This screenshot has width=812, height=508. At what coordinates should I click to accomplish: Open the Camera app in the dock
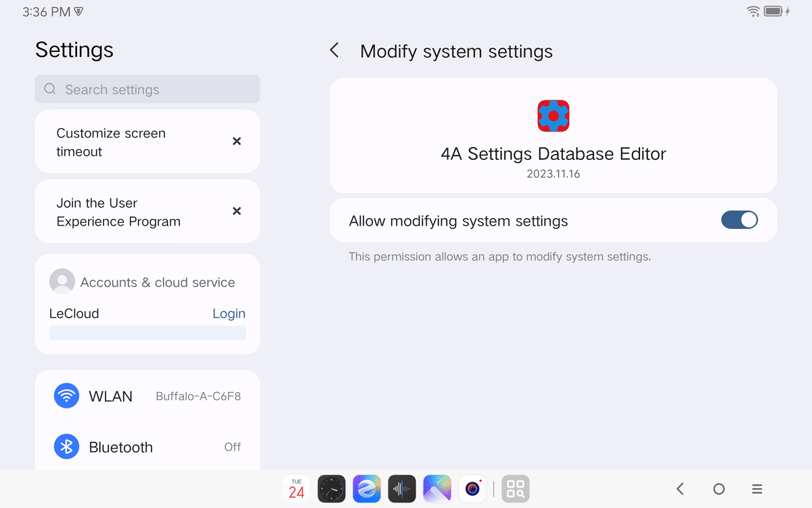tap(472, 488)
